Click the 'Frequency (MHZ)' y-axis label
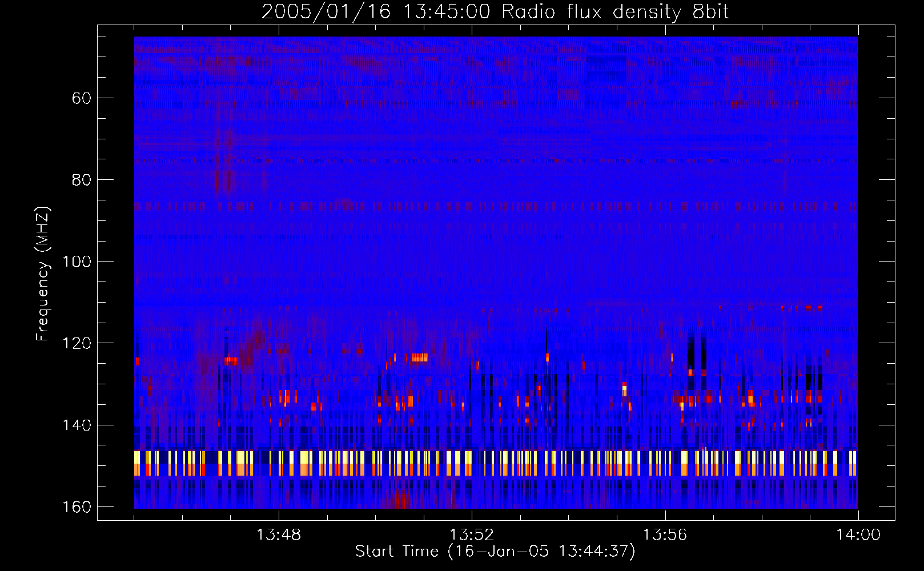Screen dimensions: 924x571 pyautogui.click(x=43, y=274)
